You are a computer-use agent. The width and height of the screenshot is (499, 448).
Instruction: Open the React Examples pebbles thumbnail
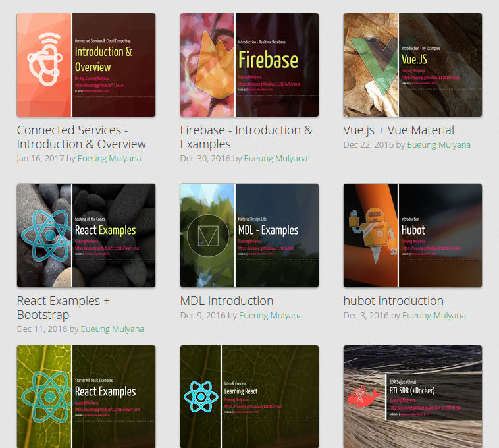[x=86, y=235]
